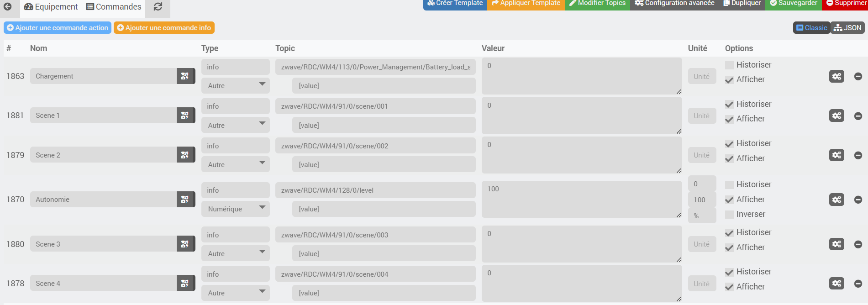The height and width of the screenshot is (305, 868).
Task: Uncheck Afficher for Chargement
Action: click(729, 80)
